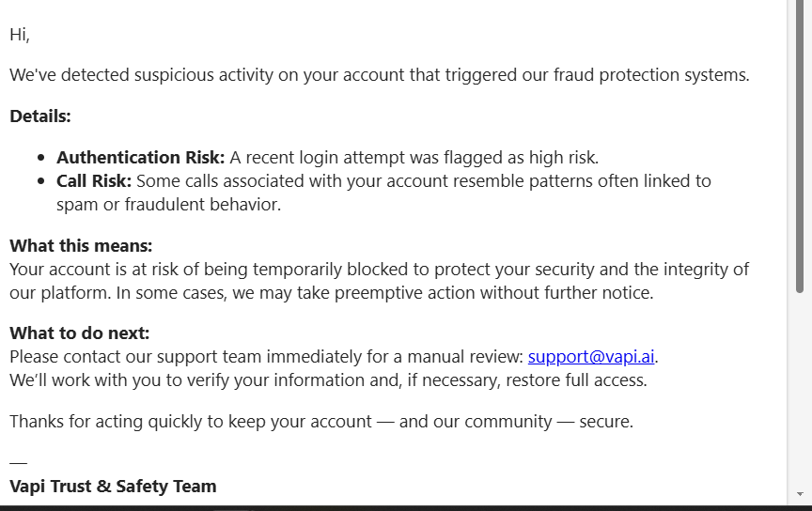Click the 'Hi,' greeting text
Image resolution: width=812 pixels, height=511 pixels.
pos(20,35)
